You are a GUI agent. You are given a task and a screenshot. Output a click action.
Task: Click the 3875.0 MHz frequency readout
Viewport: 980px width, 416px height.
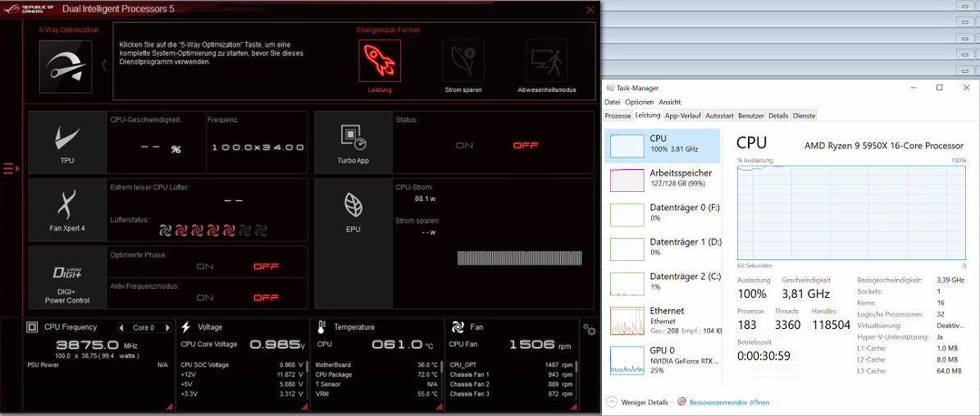click(x=97, y=345)
